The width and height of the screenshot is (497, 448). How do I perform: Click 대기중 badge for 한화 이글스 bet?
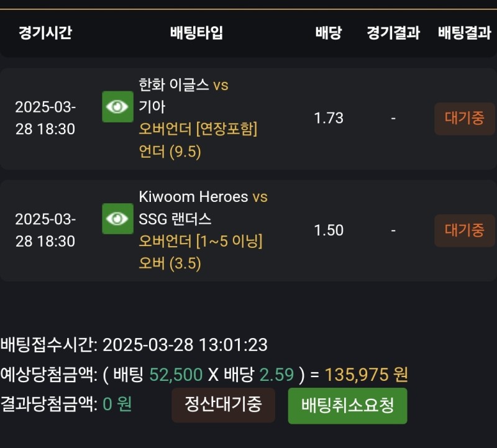(464, 118)
